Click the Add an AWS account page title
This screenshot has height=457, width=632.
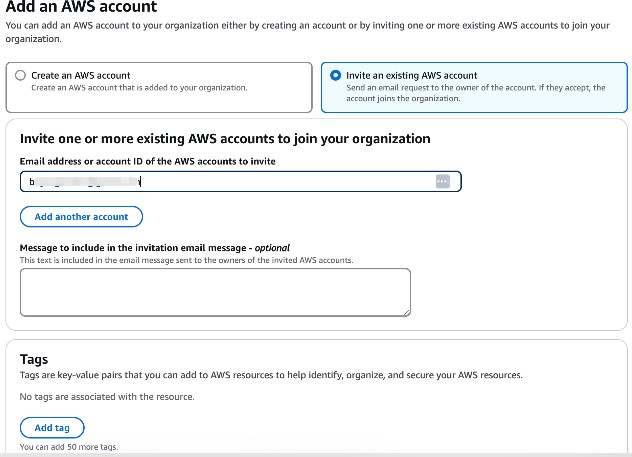point(81,7)
